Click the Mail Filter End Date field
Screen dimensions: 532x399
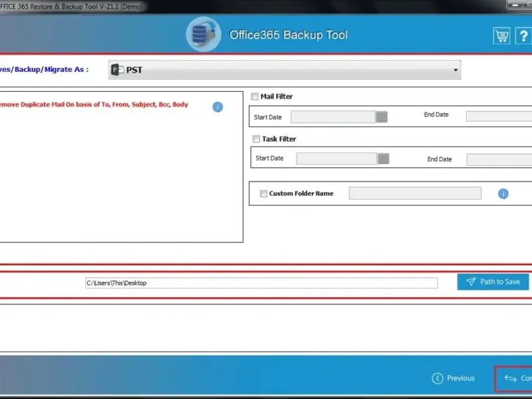pos(499,116)
